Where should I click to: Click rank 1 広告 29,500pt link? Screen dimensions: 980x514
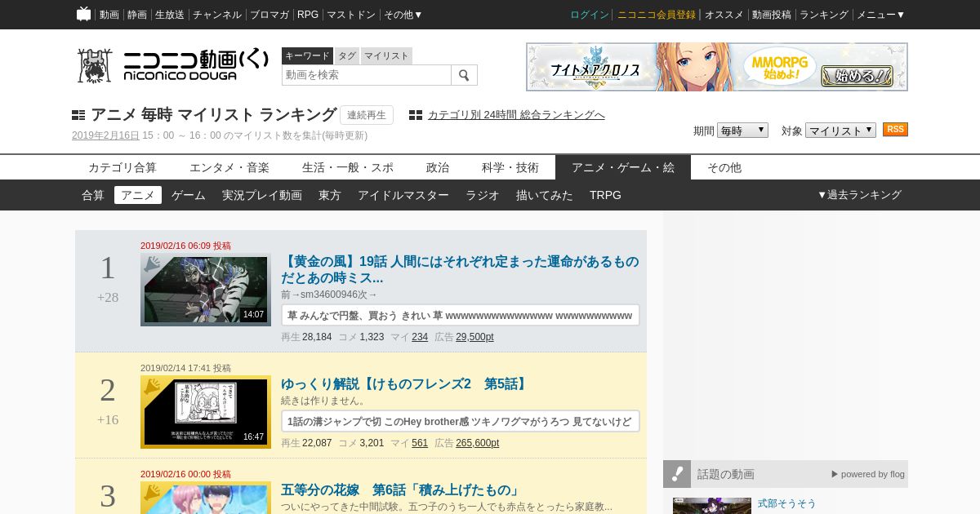click(x=474, y=337)
